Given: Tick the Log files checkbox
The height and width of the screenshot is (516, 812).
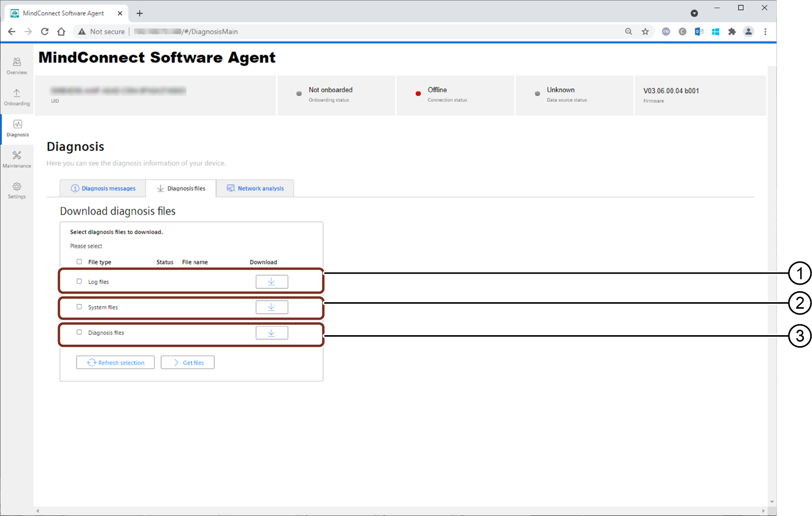Looking at the screenshot, I should [79, 281].
